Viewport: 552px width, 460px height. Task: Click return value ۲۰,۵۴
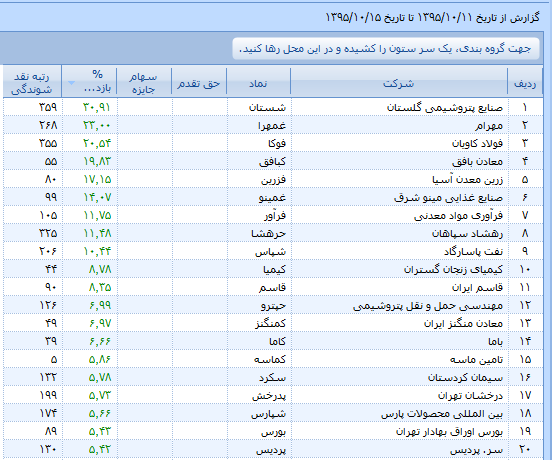click(97, 143)
